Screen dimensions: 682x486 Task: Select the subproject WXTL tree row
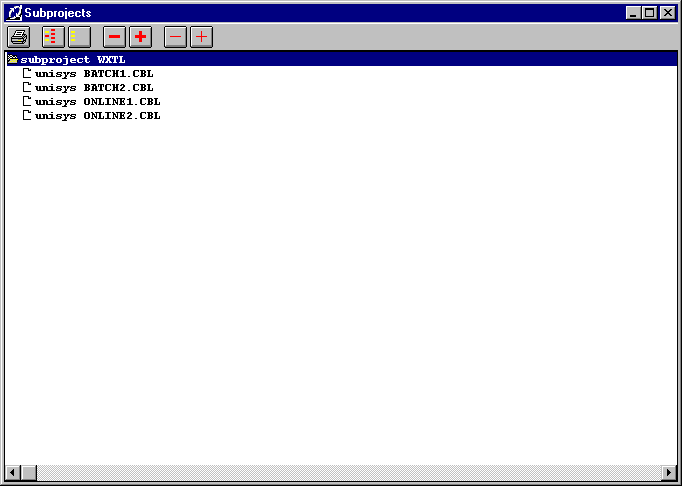coord(72,59)
